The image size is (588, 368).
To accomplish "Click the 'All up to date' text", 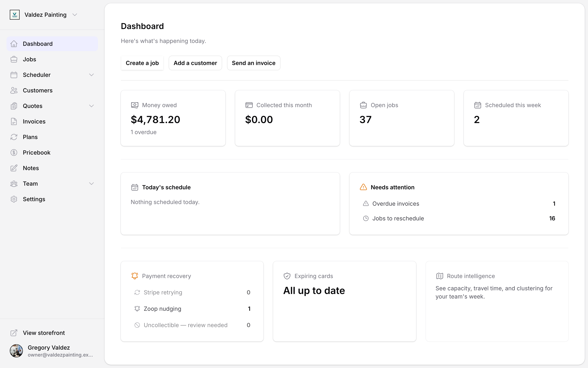I will coord(314,291).
